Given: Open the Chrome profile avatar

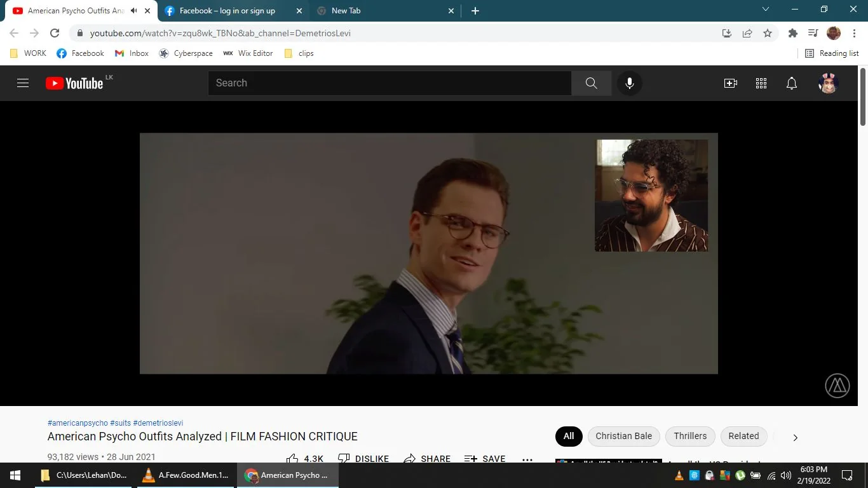Looking at the screenshot, I should pos(834,33).
